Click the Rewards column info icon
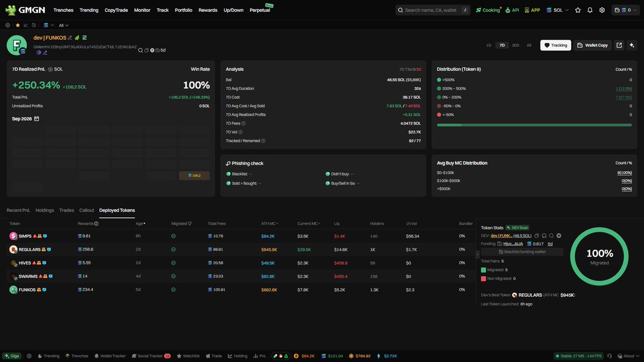Screen dimensions: 644x362 (97, 224)
